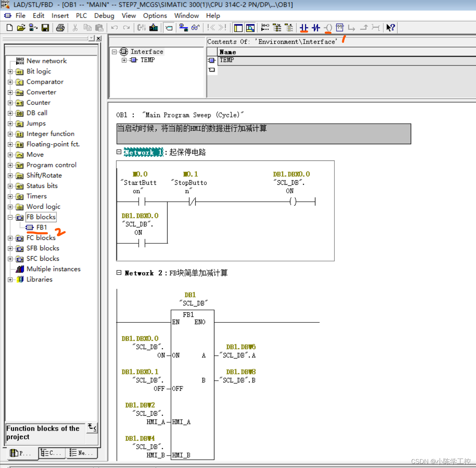The height and width of the screenshot is (468, 476).
Task: Insert an output coil element
Action: [328, 28]
